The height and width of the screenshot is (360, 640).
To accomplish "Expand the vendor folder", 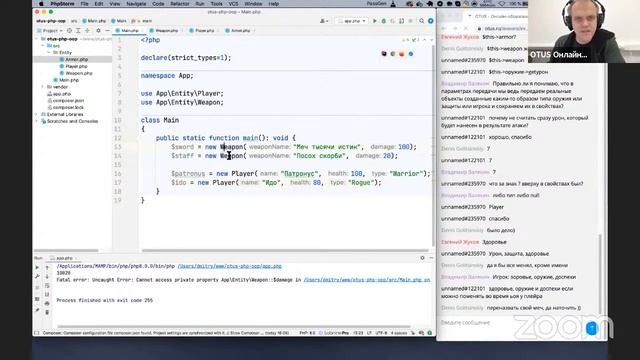I will point(43,87).
